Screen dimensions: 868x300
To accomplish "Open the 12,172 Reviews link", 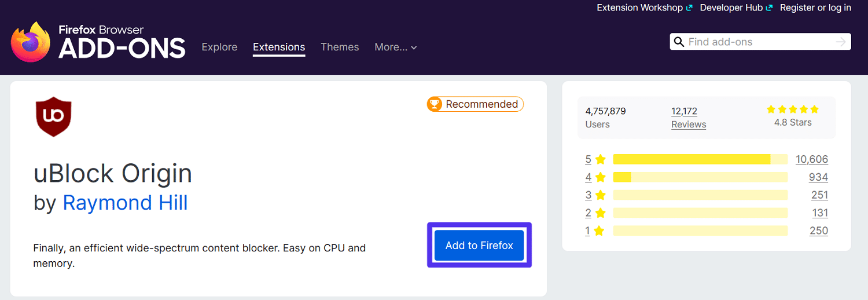I will [689, 118].
